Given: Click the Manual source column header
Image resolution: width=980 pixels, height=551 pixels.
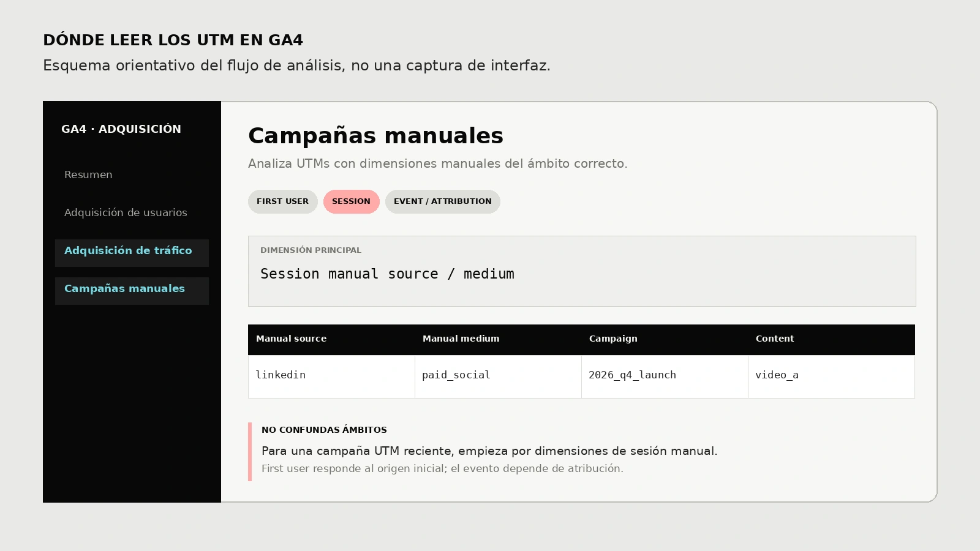Looking at the screenshot, I should coord(331,339).
